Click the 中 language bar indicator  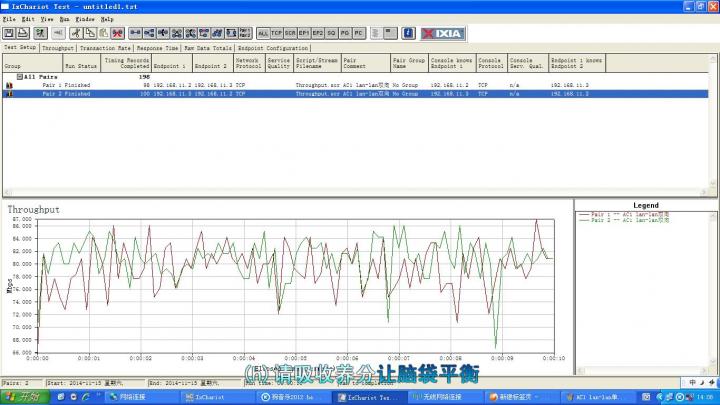point(692,382)
